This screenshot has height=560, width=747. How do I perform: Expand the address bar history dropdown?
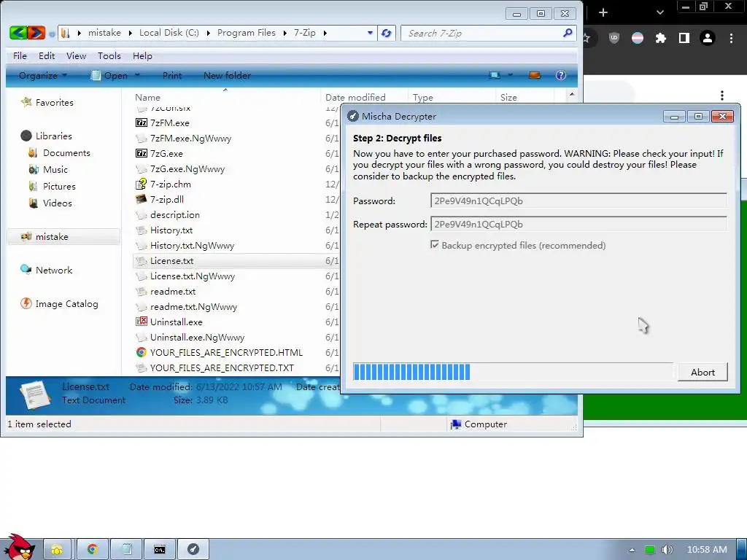coord(370,33)
